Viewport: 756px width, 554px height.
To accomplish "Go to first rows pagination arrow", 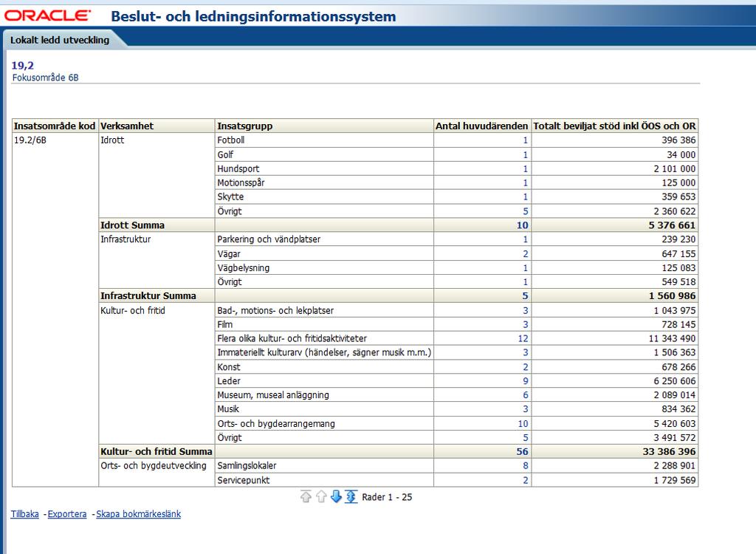I will (x=306, y=496).
